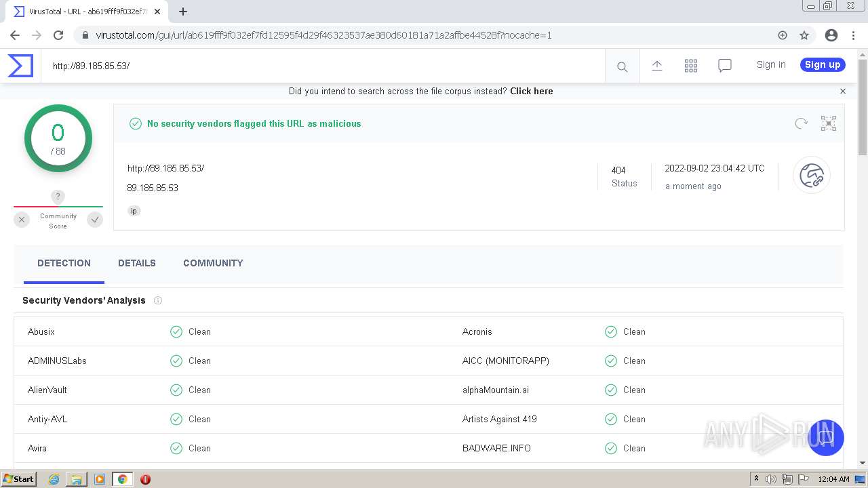Select the Avira vendor name
Image resolution: width=868 pixels, height=488 pixels.
(37, 448)
